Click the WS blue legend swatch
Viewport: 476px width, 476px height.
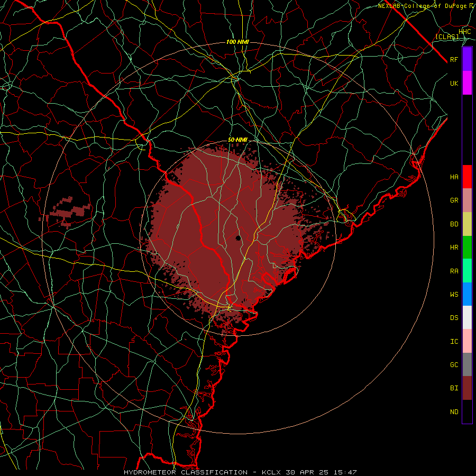(x=467, y=294)
